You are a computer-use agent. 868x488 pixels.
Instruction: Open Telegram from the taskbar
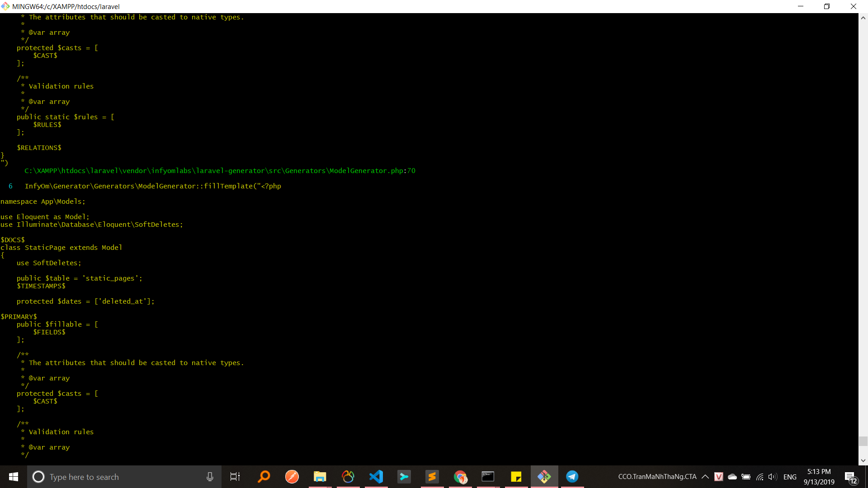click(572, 476)
